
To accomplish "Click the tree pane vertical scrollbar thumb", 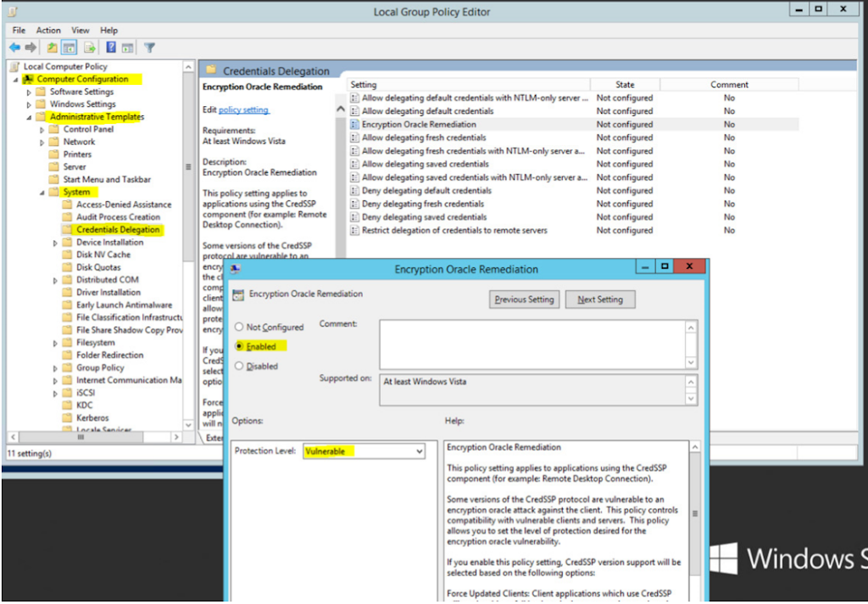I will tap(189, 165).
